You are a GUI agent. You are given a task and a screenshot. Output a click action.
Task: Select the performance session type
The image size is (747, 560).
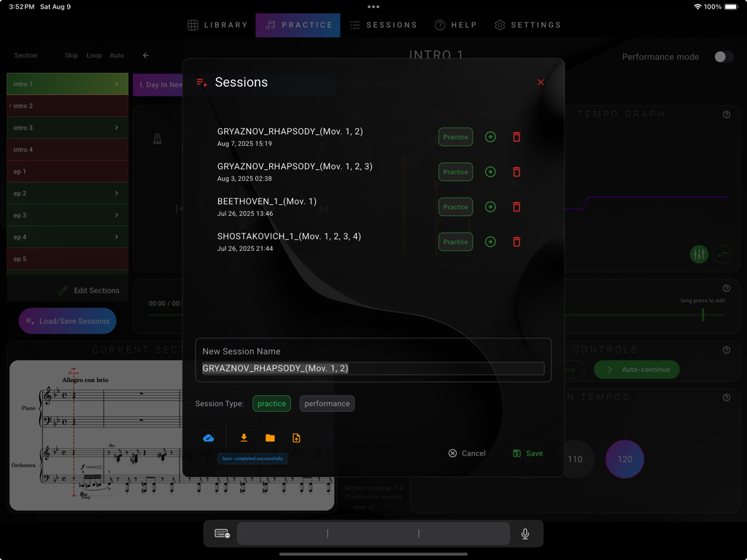[327, 403]
